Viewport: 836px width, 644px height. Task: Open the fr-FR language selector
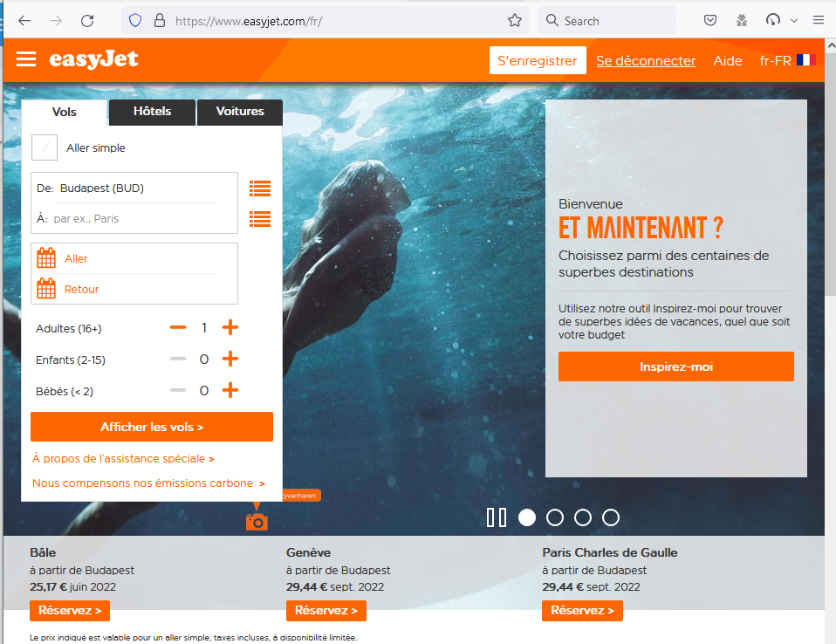point(776,60)
